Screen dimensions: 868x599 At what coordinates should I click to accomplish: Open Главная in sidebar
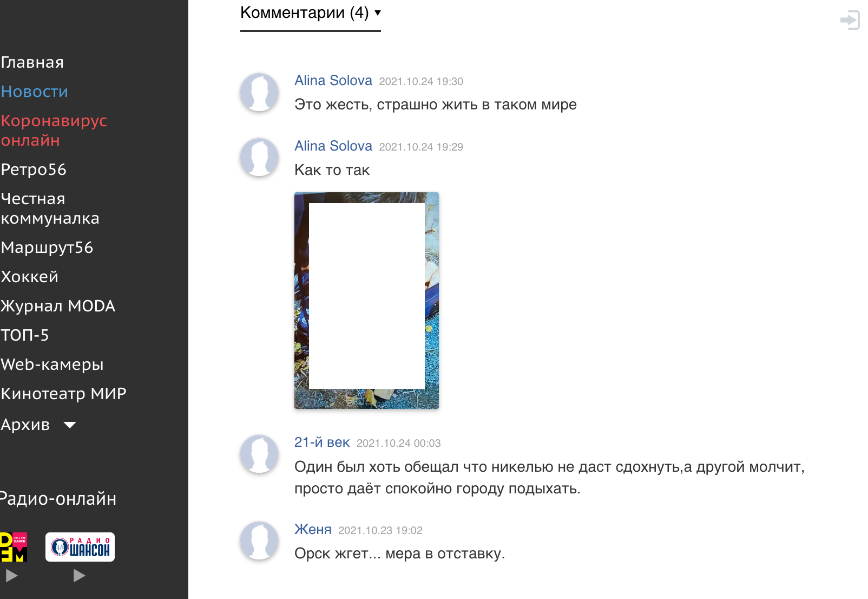[x=32, y=62]
